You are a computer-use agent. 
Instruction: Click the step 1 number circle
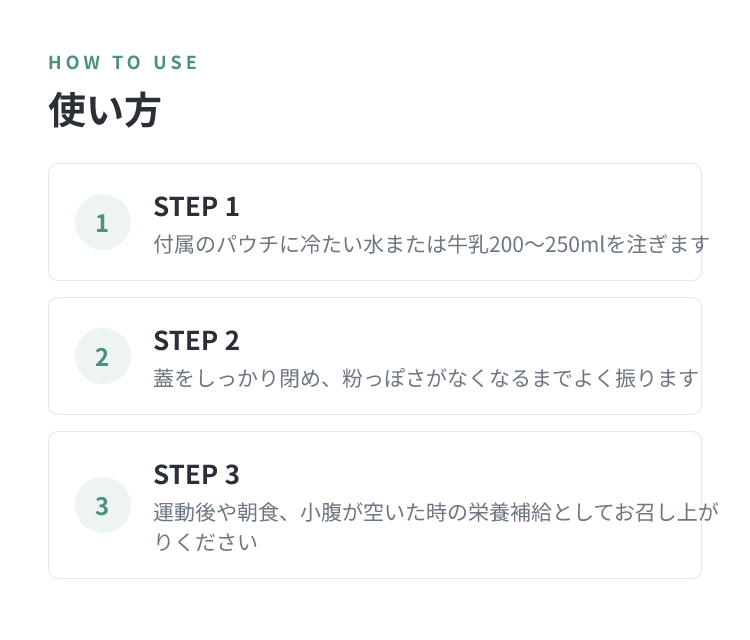tap(103, 222)
